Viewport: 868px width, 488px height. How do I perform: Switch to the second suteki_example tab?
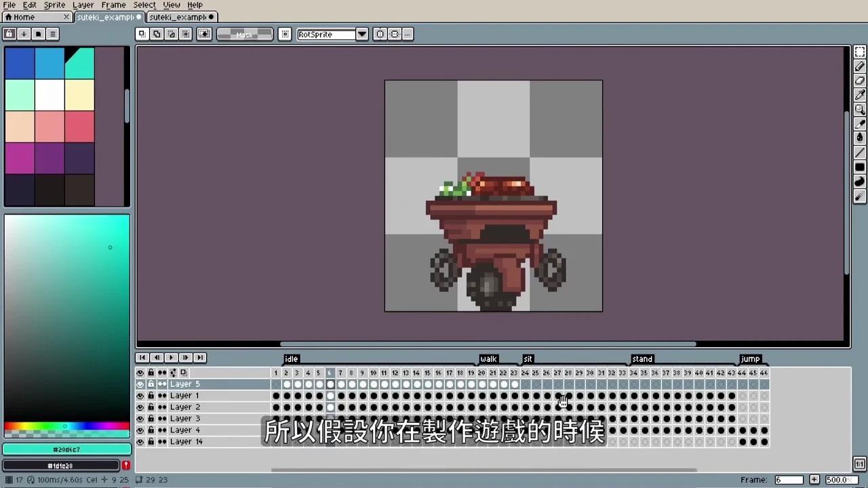tap(180, 17)
